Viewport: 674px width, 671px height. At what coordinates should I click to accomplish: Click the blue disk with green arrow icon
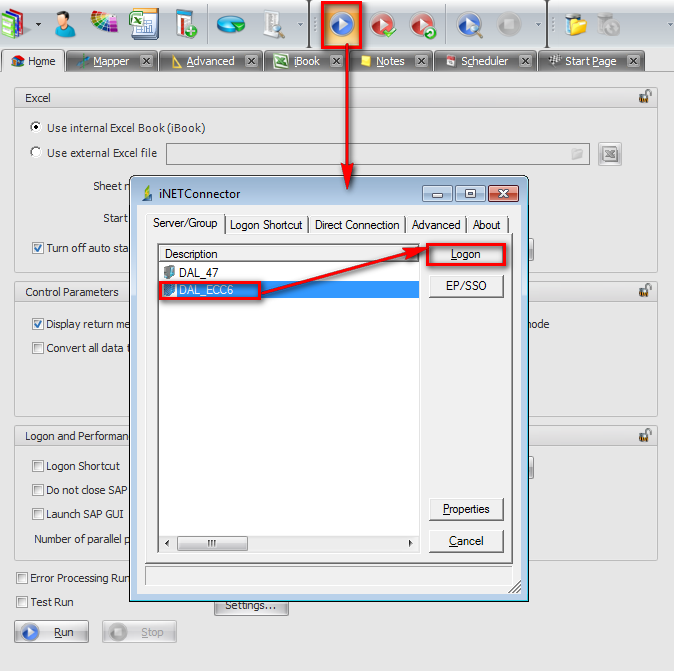pyautogui.click(x=231, y=25)
